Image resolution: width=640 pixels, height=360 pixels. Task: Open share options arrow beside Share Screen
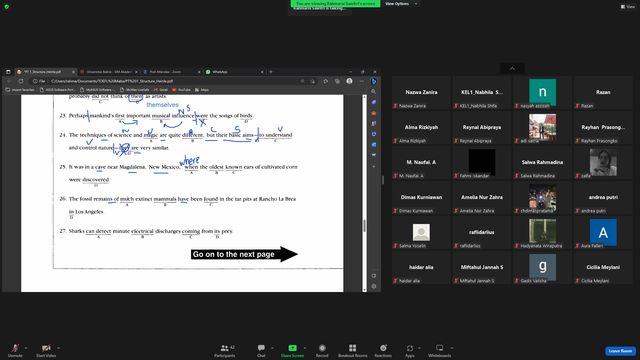click(x=305, y=348)
